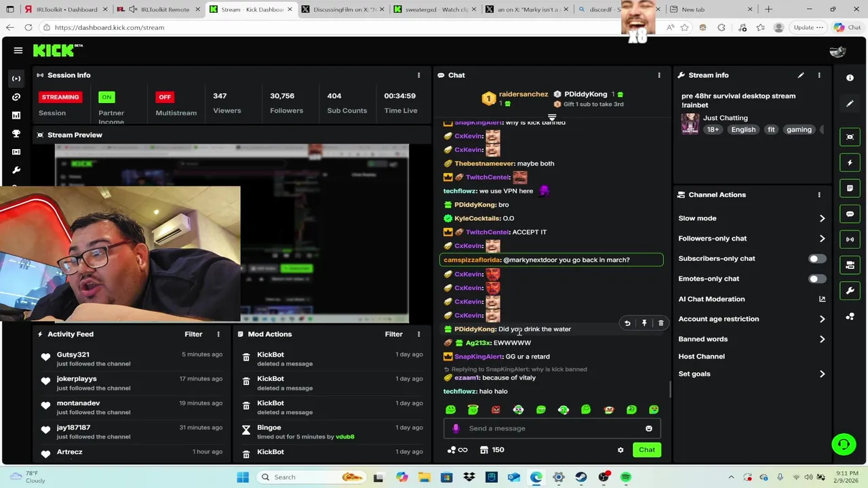Click the chat scrollbar handle

(670, 389)
